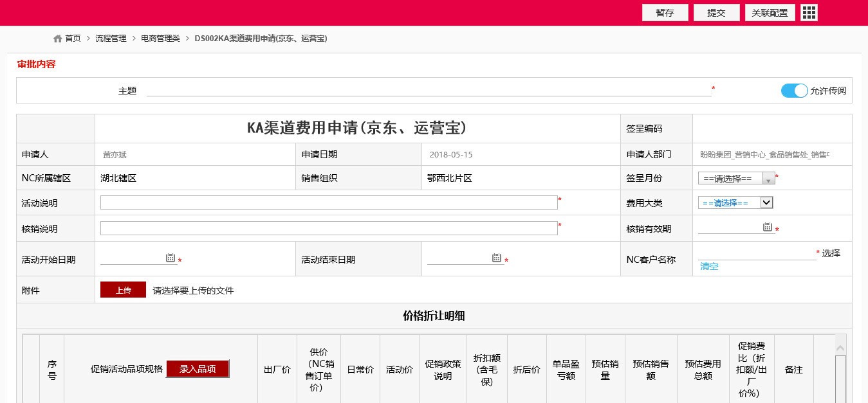
Task: Open calendar for 活动结束日期
Action: click(x=497, y=258)
